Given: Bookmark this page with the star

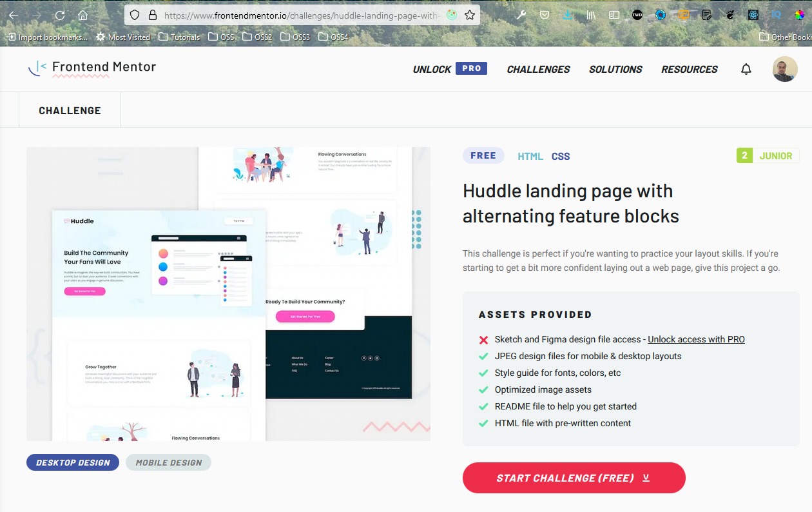Looking at the screenshot, I should (470, 15).
